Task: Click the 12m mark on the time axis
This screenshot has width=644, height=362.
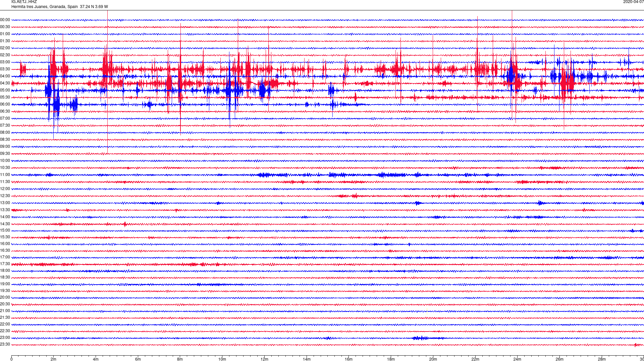Action: point(264,359)
